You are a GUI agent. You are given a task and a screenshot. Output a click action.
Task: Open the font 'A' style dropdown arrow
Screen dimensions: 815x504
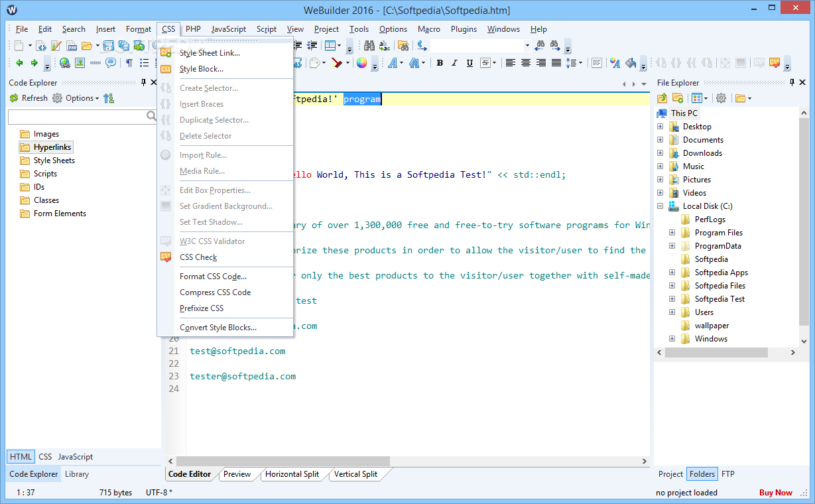tap(401, 63)
